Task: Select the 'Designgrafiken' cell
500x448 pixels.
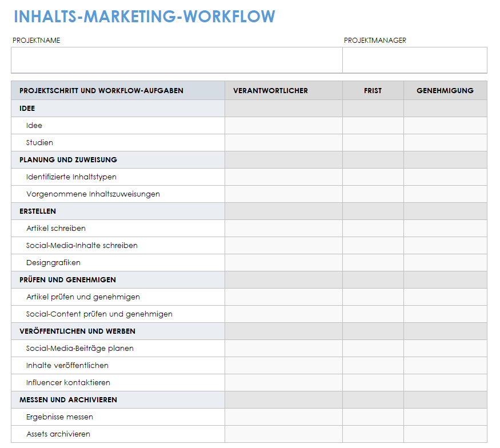Action: [118, 263]
